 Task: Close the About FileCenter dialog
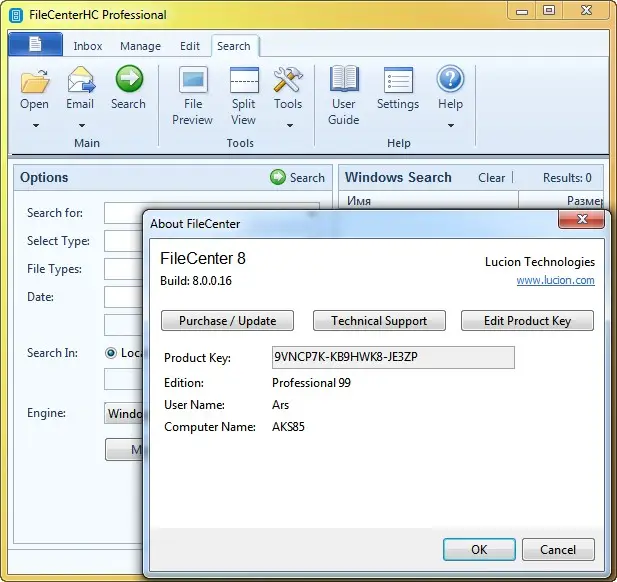point(582,219)
